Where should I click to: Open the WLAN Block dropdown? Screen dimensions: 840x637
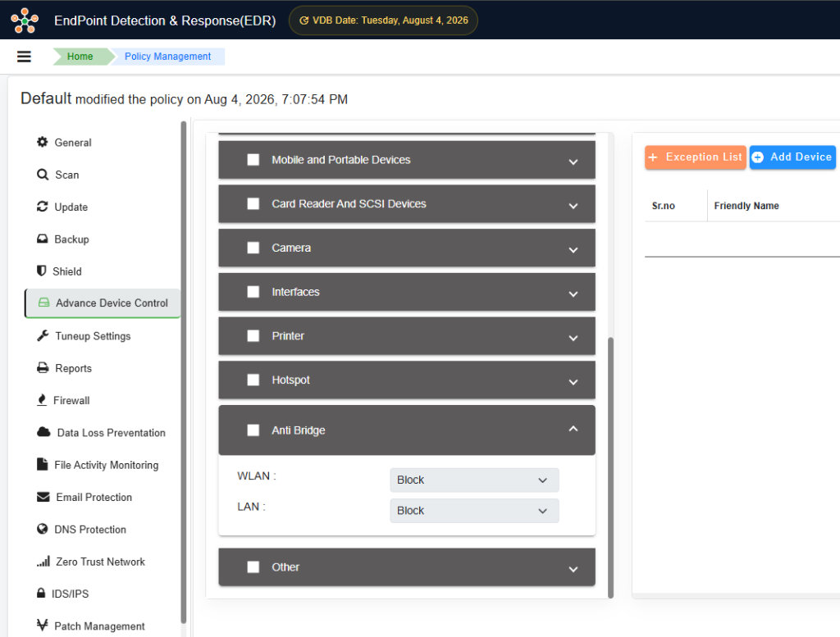tap(474, 480)
